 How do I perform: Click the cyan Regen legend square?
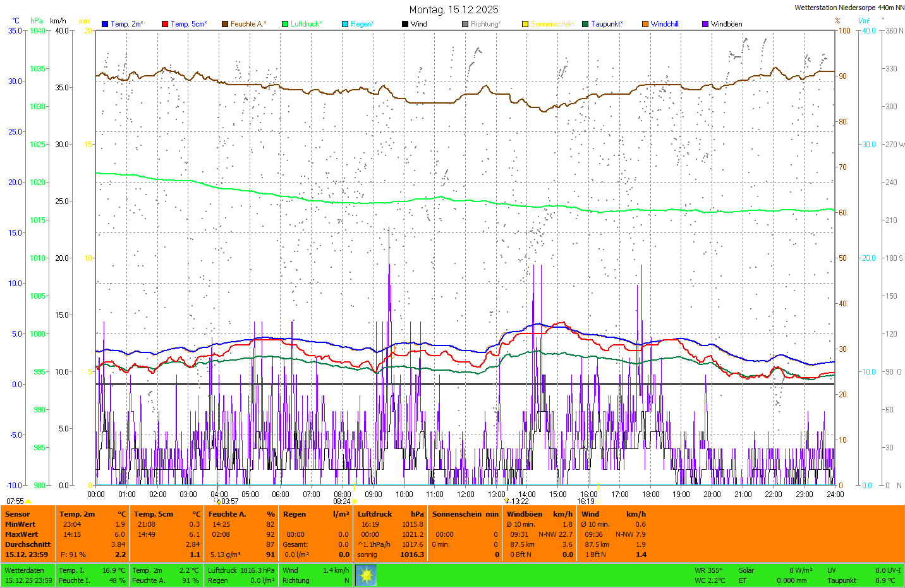click(x=345, y=24)
